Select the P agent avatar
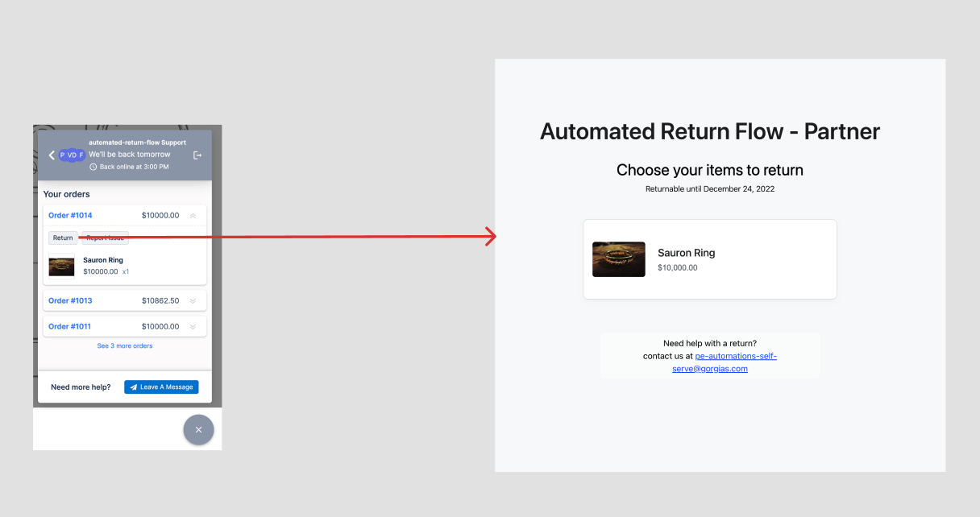Image resolution: width=980 pixels, height=517 pixels. pos(63,155)
